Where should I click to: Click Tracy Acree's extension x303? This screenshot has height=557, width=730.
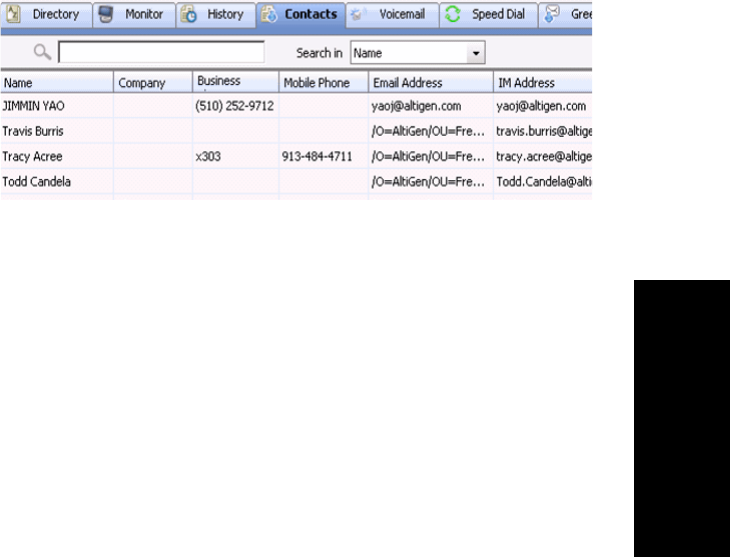tap(208, 156)
